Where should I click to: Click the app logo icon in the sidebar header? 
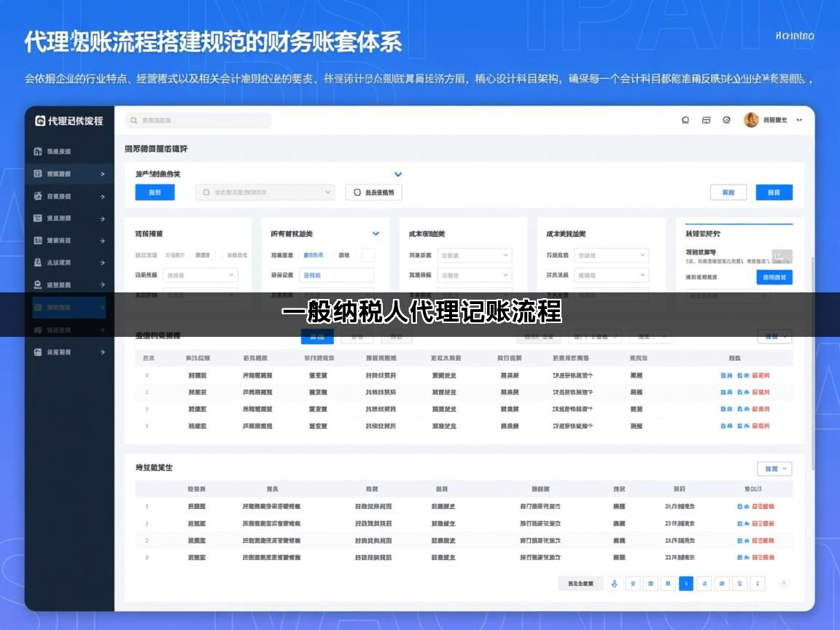coord(41,121)
